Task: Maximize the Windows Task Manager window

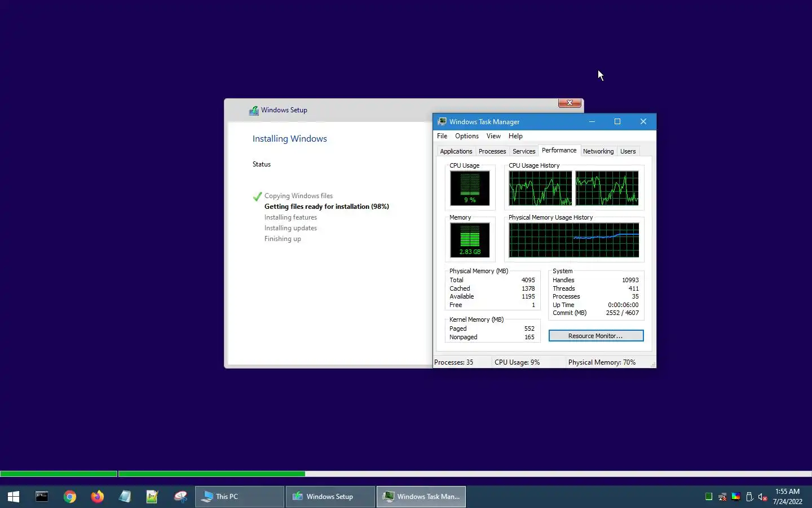Action: click(617, 121)
